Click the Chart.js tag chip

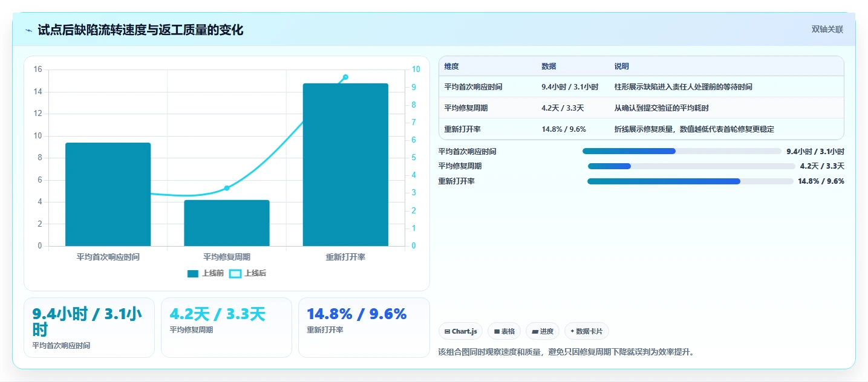pos(460,331)
